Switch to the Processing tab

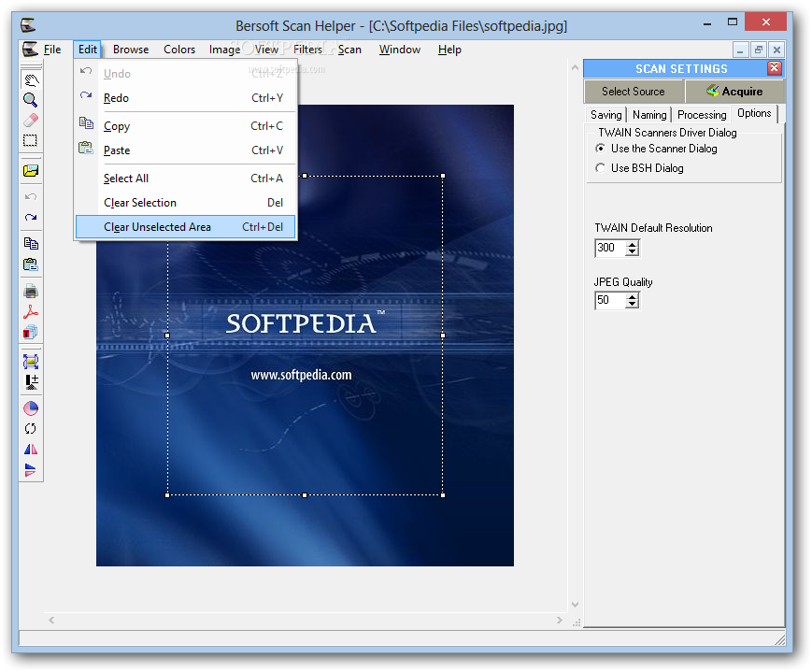pos(702,115)
